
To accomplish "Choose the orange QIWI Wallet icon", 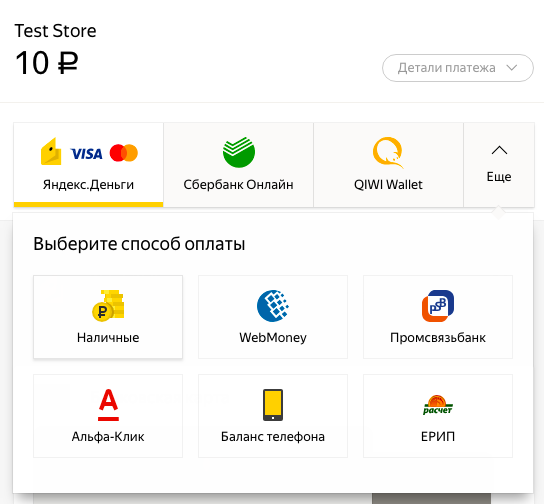I will coord(388,152).
